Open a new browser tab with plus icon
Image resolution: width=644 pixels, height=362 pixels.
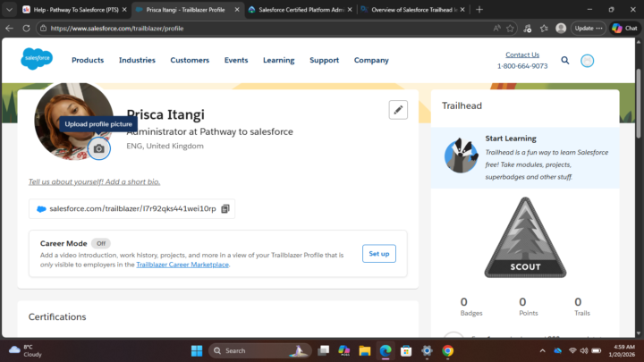[x=479, y=10]
